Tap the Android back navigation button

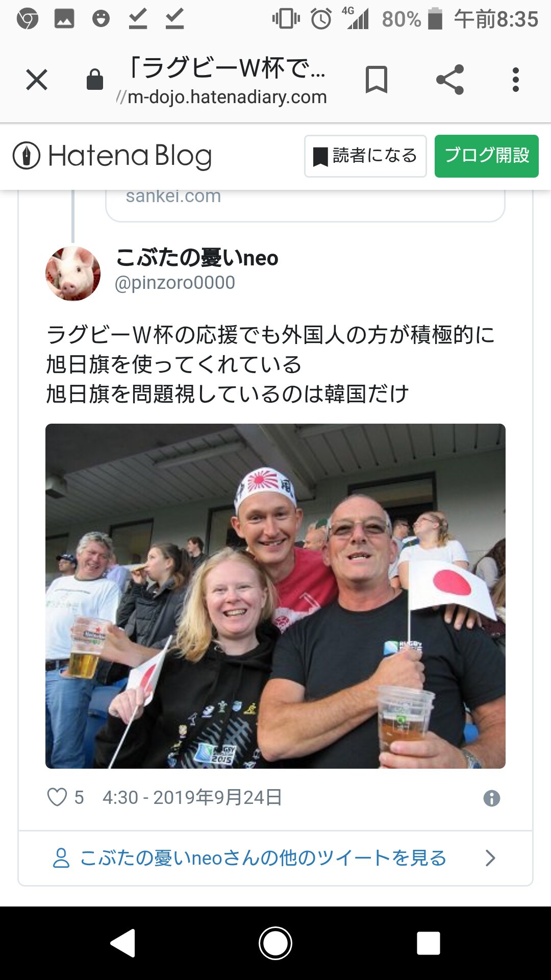(x=123, y=943)
